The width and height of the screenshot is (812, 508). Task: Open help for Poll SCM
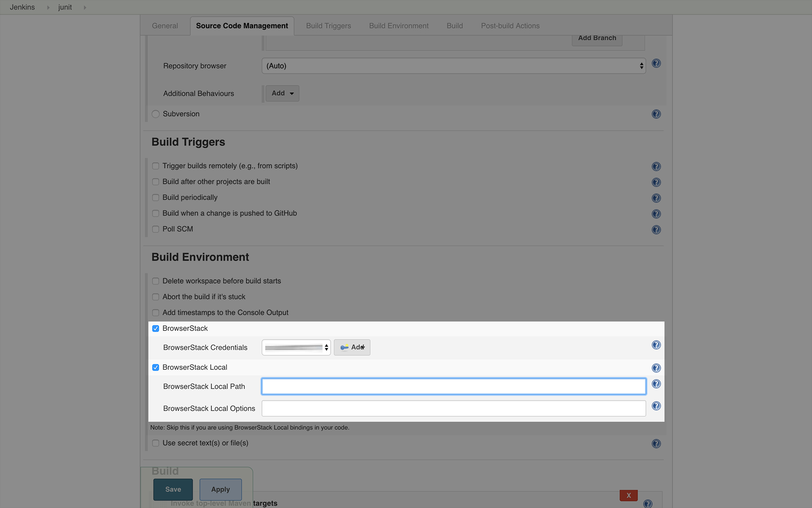656,229
